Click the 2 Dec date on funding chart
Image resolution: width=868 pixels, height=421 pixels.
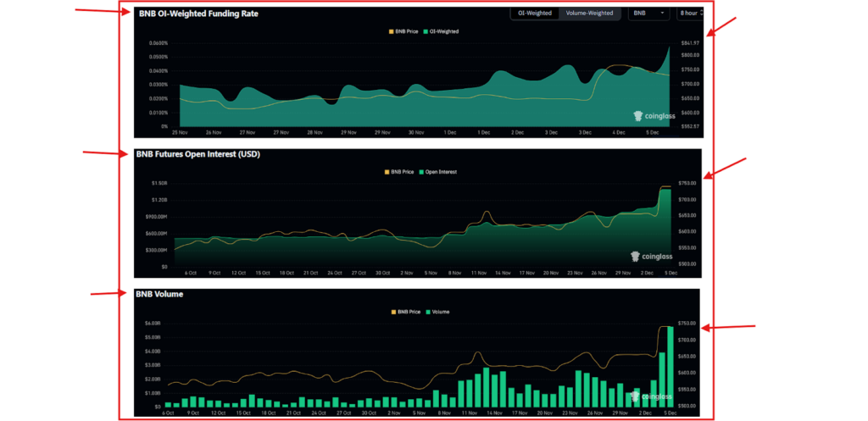point(518,133)
